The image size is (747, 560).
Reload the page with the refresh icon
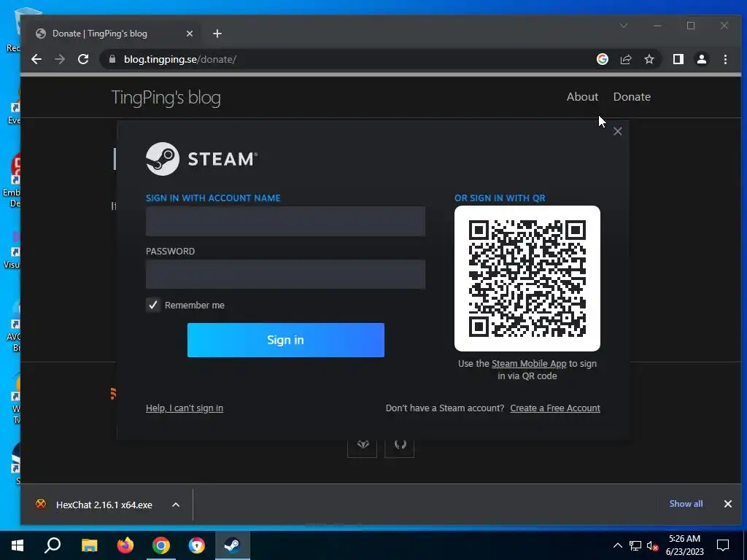[83, 59]
